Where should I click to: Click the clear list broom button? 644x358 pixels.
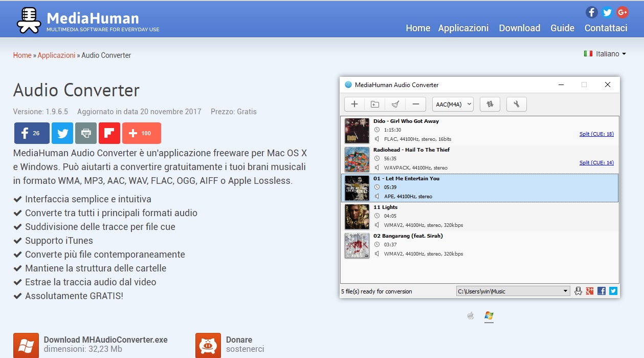(x=395, y=104)
